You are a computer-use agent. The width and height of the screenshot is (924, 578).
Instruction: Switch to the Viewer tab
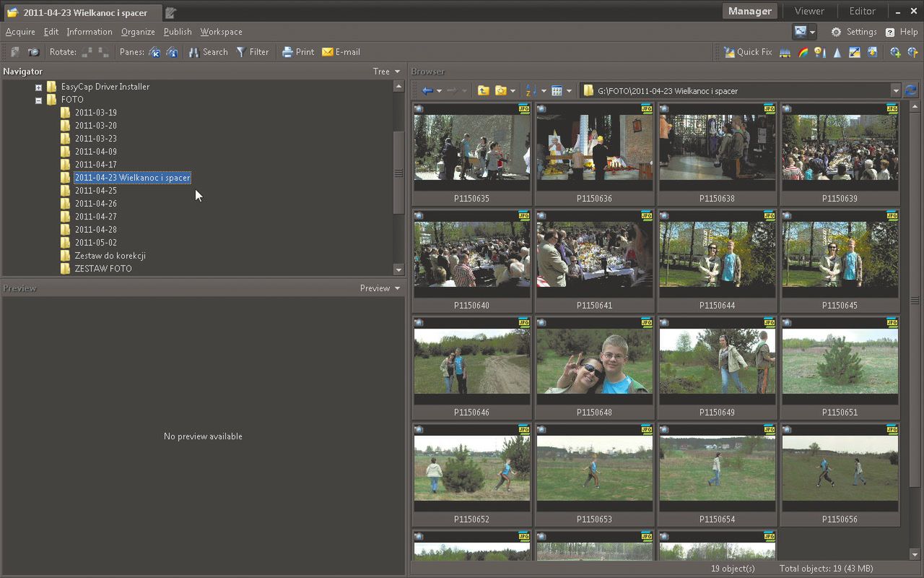click(x=809, y=11)
